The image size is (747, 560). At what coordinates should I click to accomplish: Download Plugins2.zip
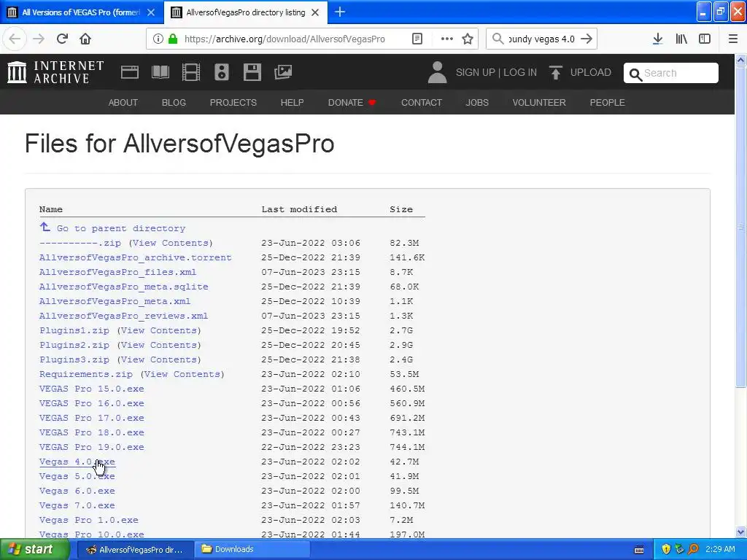pos(74,345)
